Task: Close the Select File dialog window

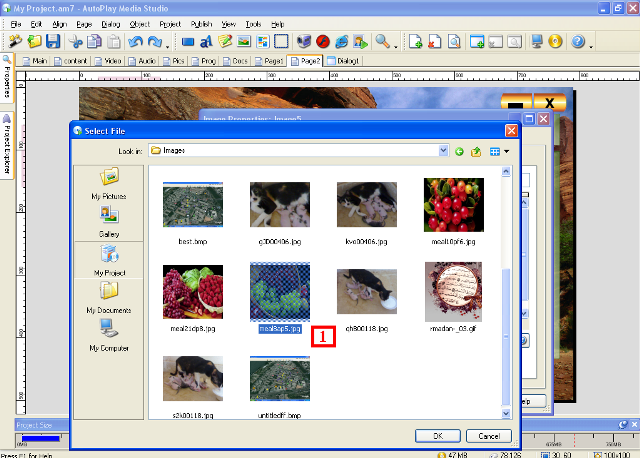Action: 511,131
